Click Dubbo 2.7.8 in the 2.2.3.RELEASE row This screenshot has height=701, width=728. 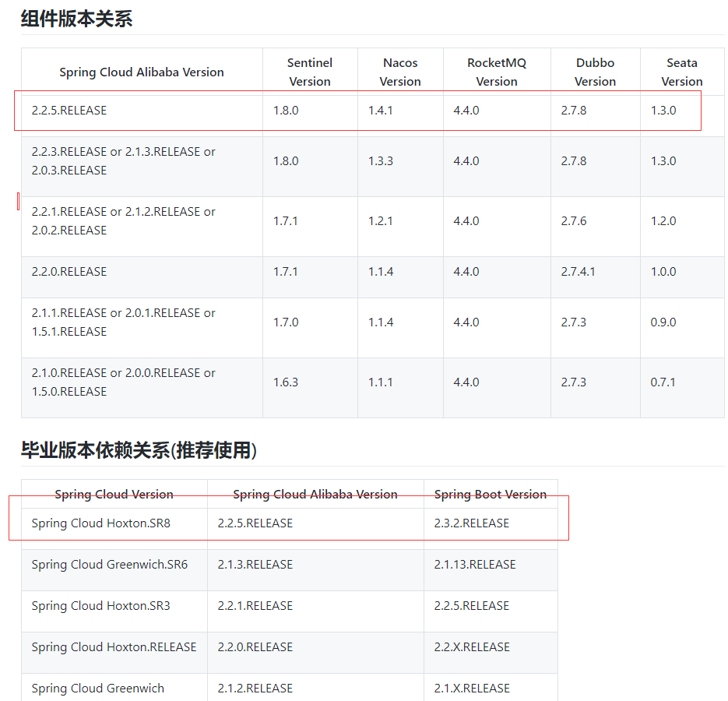pyautogui.click(x=573, y=161)
